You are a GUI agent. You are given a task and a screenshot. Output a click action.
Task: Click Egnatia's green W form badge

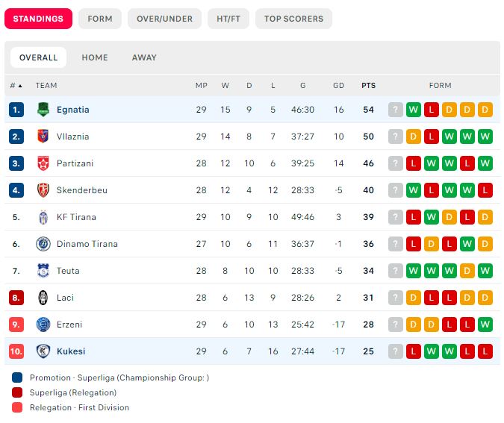(x=414, y=110)
